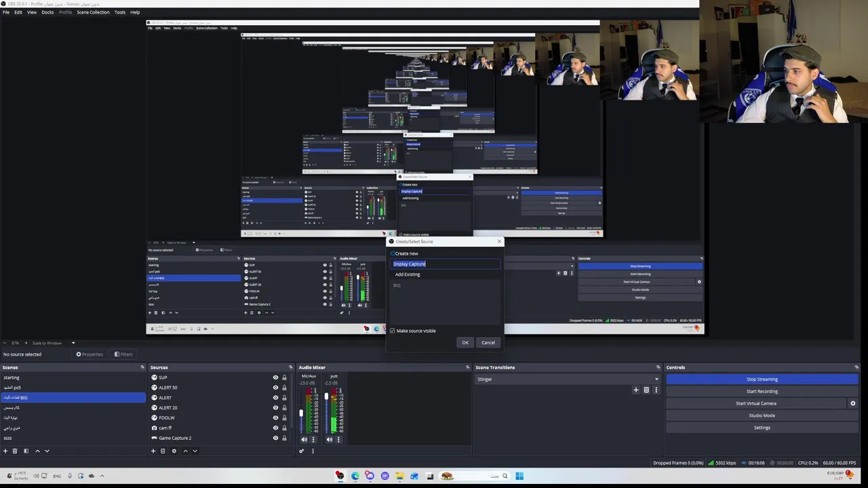Screen dimensions: 868x488
Task: Open the Windows Start menu
Action: coord(519,476)
